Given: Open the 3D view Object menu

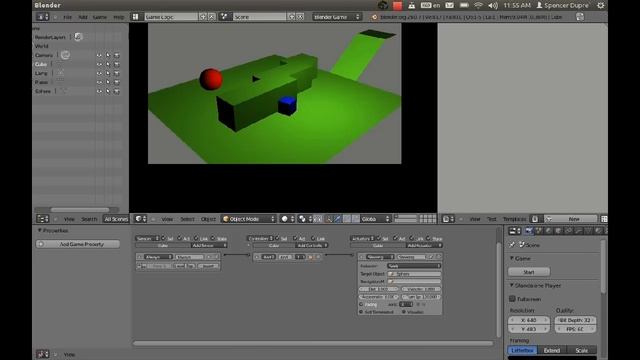Looking at the screenshot, I should pyautogui.click(x=208, y=219).
